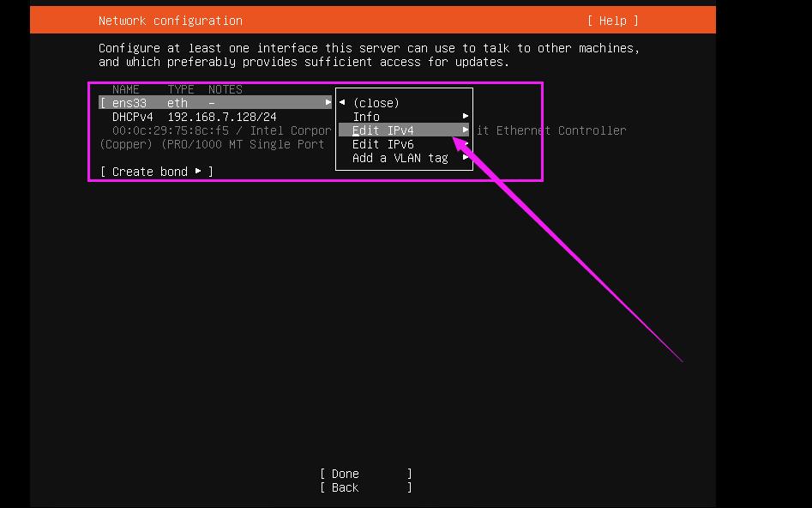
Task: Click arrow next to Add a VLAN tag
Action: [x=466, y=158]
